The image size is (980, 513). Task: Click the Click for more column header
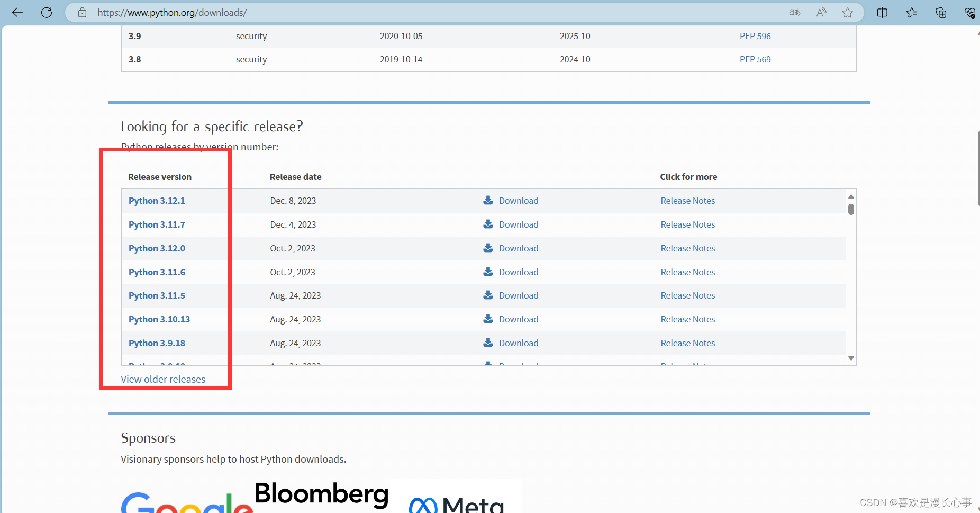tap(688, 177)
